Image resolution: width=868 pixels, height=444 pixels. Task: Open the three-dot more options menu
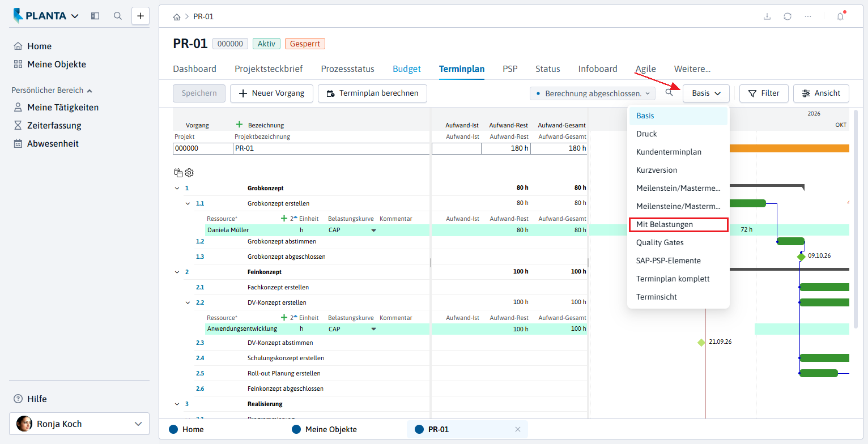(808, 16)
